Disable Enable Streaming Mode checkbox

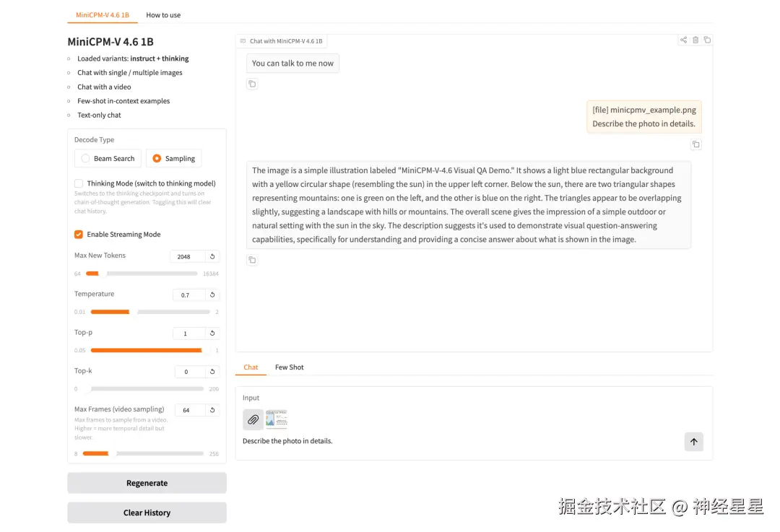[x=79, y=234]
